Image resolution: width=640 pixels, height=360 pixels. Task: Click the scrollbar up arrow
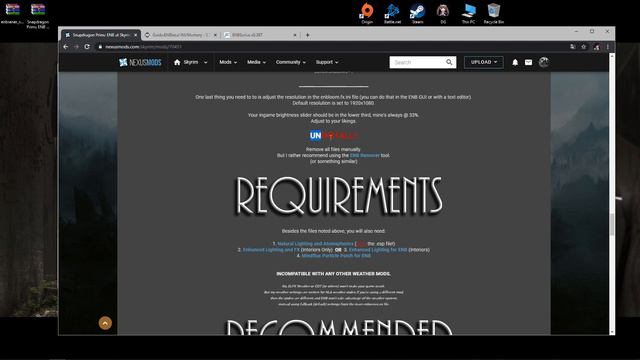tap(611, 56)
